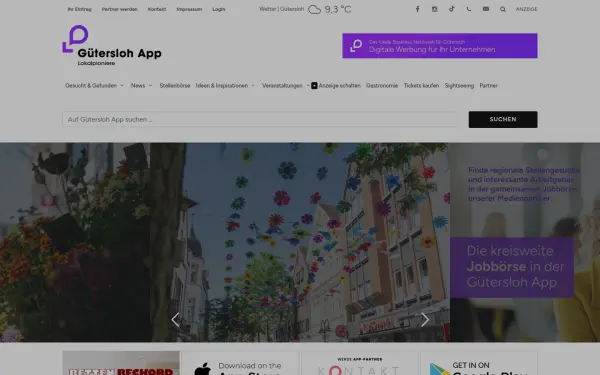This screenshot has height=375, width=600.
Task: Click the kreisweite Jobbörse purple box
Action: point(512,267)
